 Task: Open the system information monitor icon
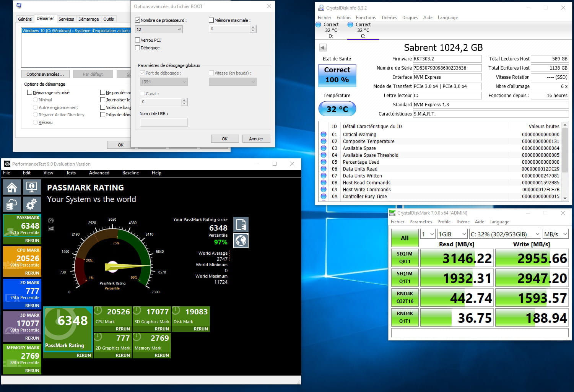[31, 187]
